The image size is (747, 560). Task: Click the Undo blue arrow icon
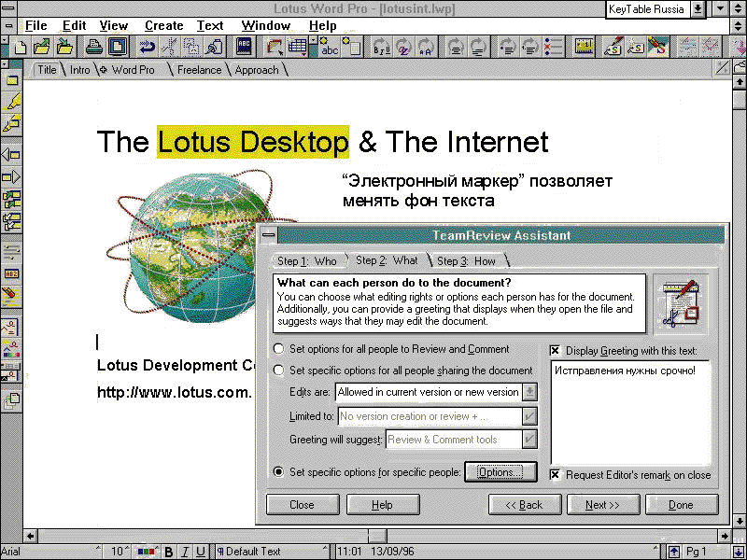pyautogui.click(x=148, y=48)
